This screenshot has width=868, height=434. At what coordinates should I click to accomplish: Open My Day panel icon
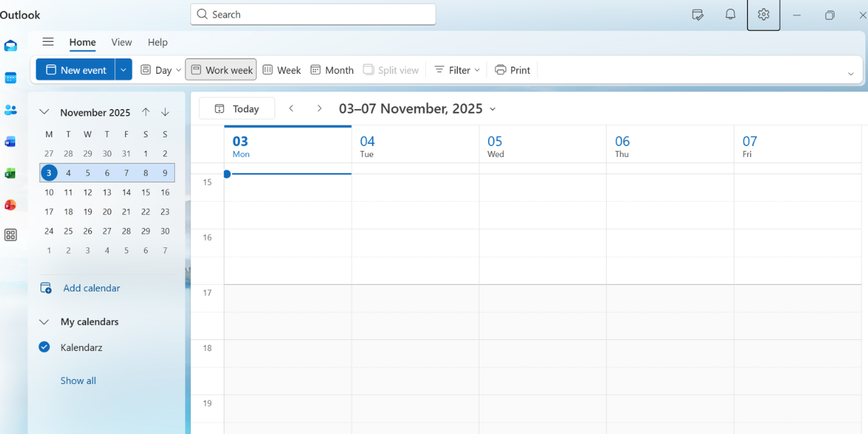[697, 14]
